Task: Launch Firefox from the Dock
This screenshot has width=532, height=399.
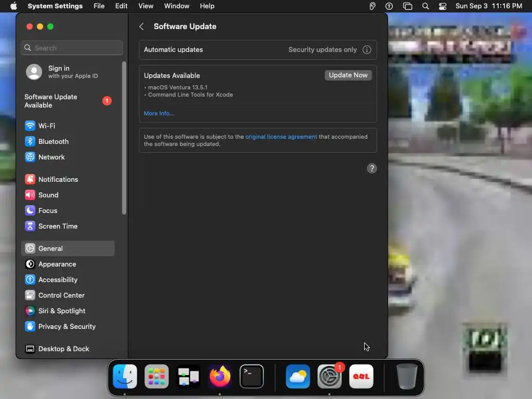Action: point(220,377)
